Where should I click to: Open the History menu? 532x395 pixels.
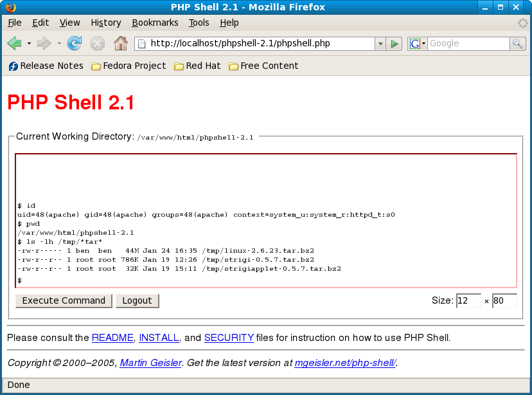point(106,23)
